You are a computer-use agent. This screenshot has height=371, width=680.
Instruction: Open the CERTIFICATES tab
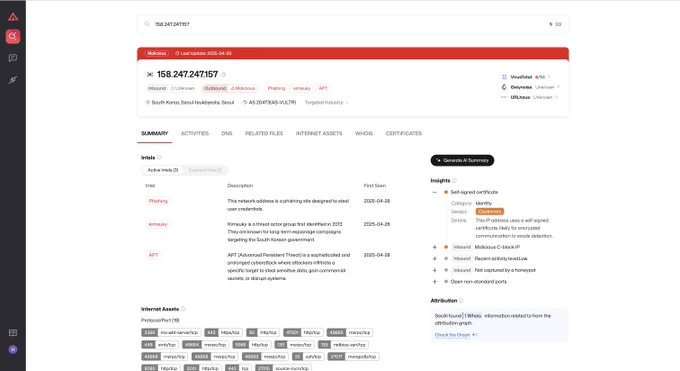(404, 134)
